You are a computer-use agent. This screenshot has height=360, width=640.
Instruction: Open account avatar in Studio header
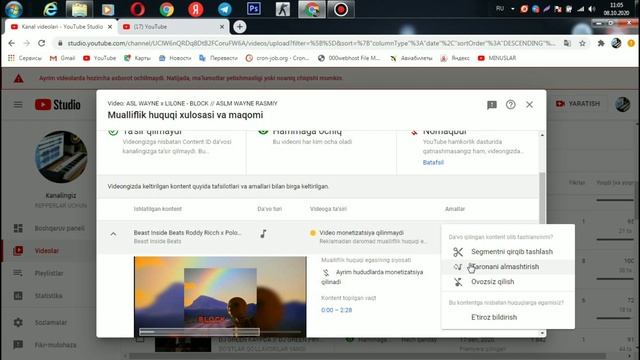pos(622,104)
